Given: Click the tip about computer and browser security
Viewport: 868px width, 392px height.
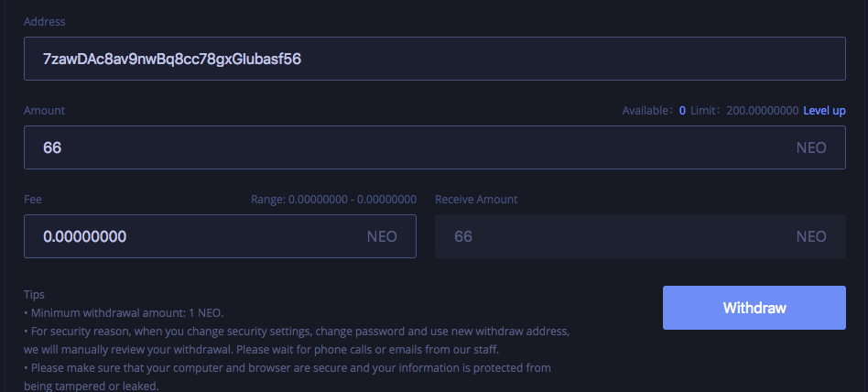Looking at the screenshot, I should click(x=288, y=376).
